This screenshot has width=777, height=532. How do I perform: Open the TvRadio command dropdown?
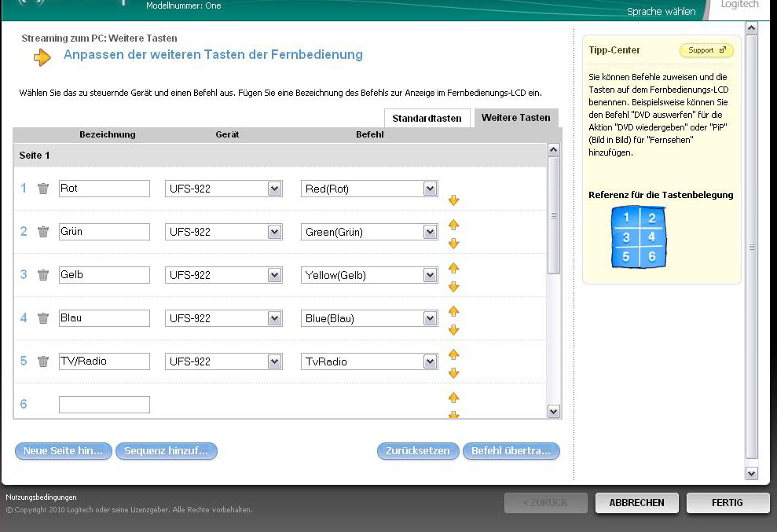(x=430, y=361)
